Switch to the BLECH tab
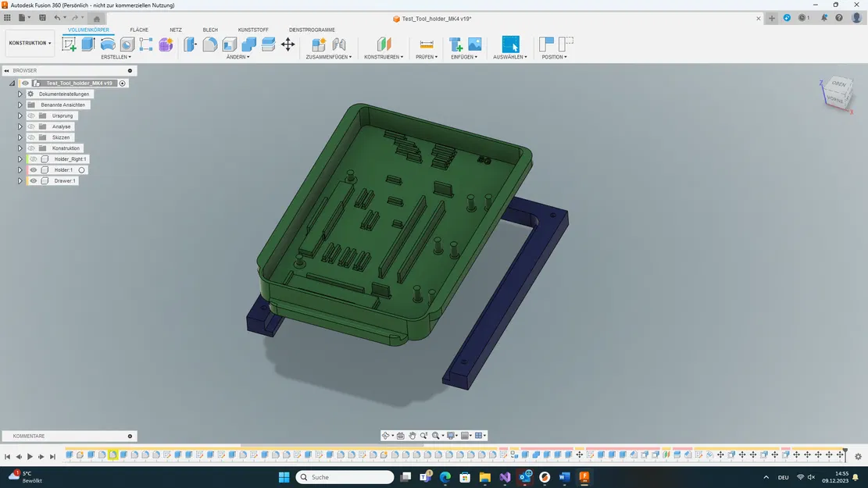The image size is (868, 488). click(x=210, y=30)
